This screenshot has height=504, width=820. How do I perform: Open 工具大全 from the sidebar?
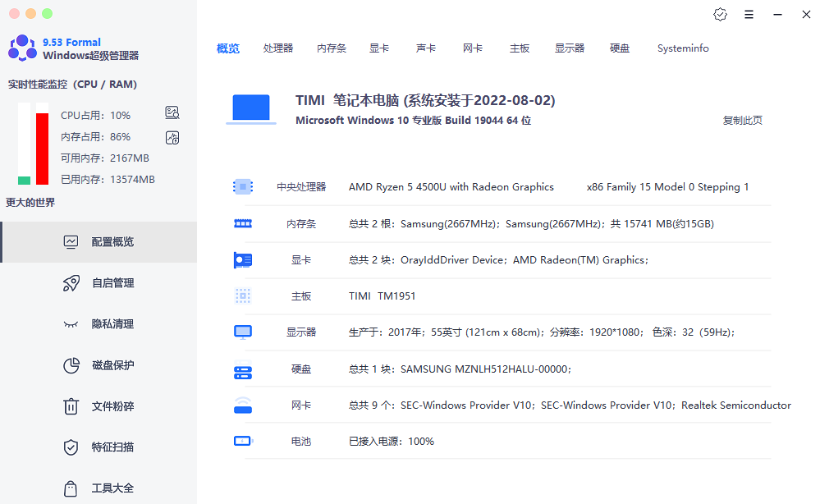(99, 488)
